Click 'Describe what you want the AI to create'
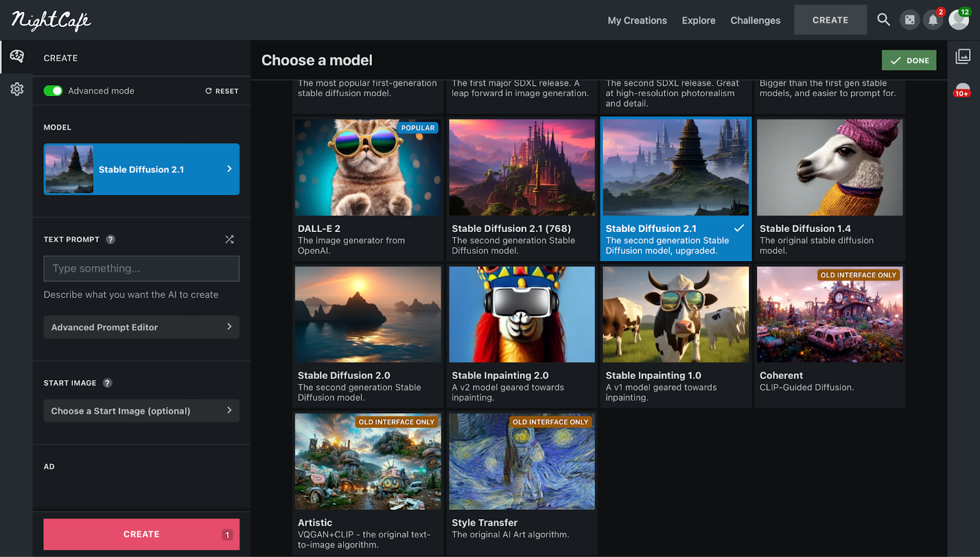This screenshot has width=980, height=557. pos(131,294)
